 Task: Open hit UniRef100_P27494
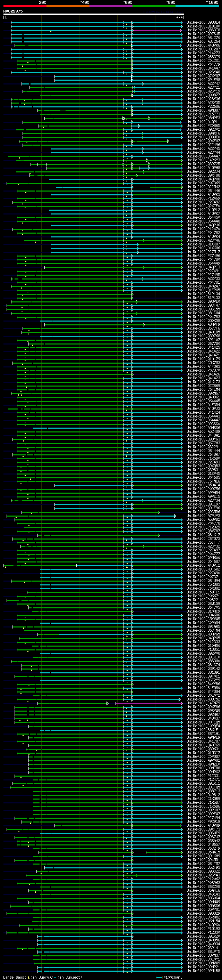click(x=203, y=818)
